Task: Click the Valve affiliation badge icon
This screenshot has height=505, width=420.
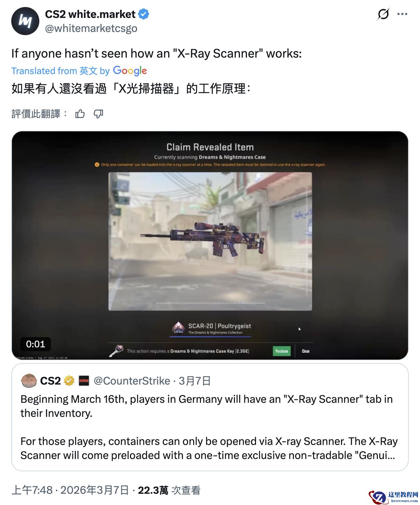Action: (x=84, y=381)
